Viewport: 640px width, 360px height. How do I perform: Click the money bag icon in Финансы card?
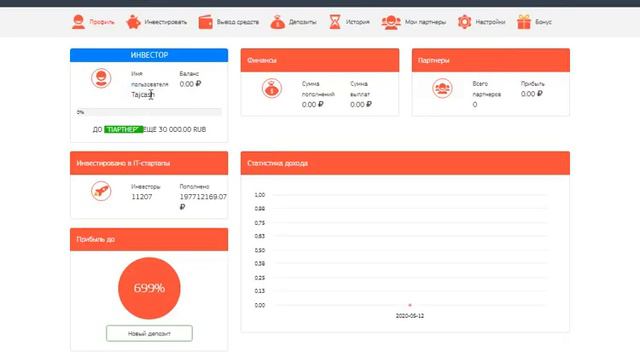(x=272, y=88)
